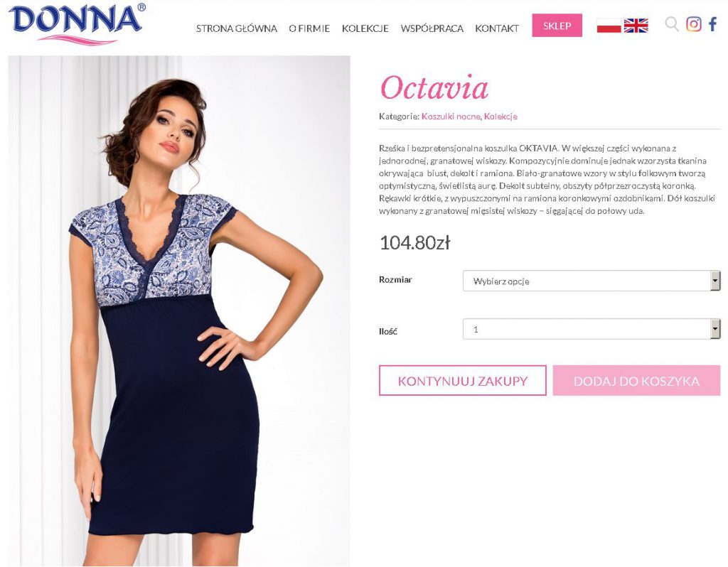Open the Instagram icon link
This screenshot has width=728, height=567.
(694, 23)
